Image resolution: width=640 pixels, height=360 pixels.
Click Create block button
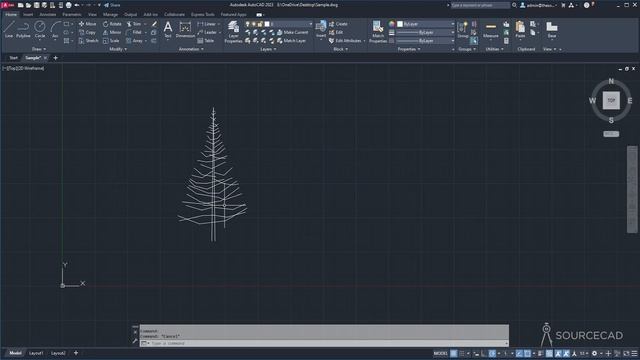coord(338,24)
